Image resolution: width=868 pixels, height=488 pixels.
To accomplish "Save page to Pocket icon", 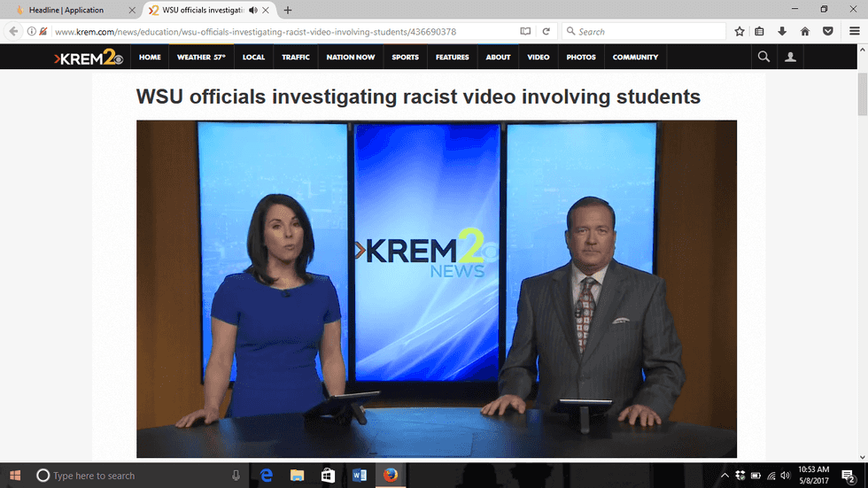I will point(828,32).
